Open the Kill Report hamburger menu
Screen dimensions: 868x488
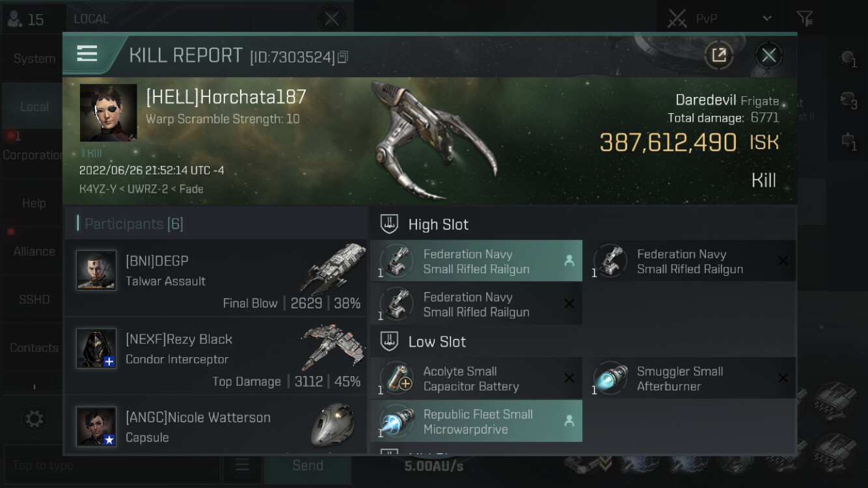pos(87,54)
